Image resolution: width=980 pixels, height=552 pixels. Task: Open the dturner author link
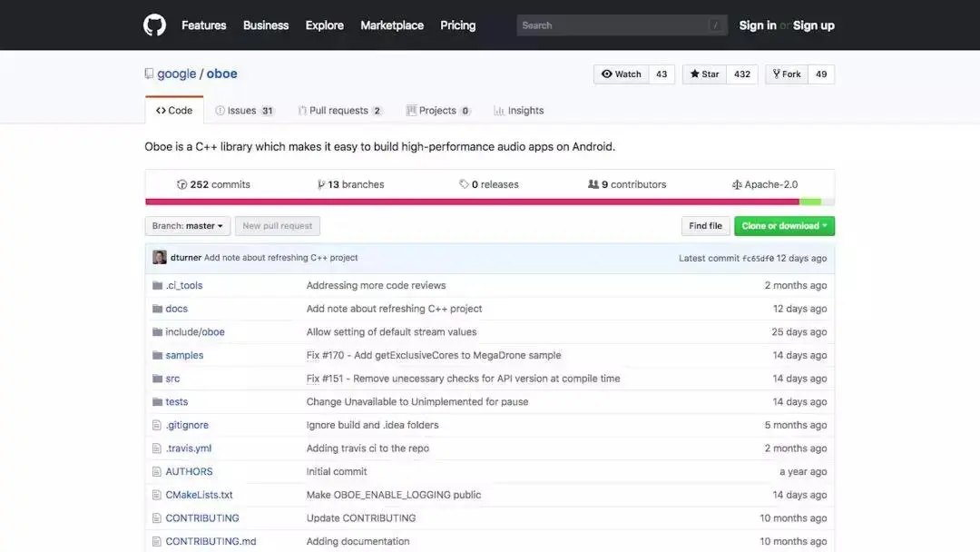click(186, 258)
